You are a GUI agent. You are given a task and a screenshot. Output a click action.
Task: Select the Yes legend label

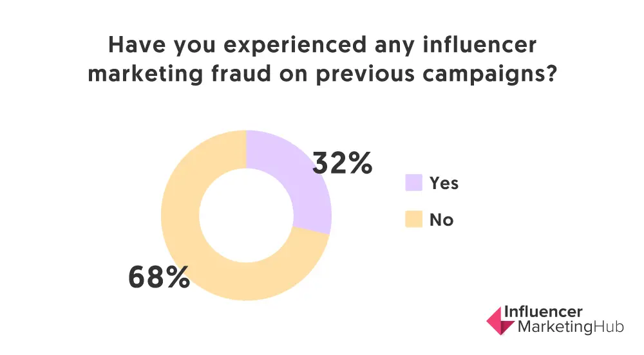(x=444, y=183)
